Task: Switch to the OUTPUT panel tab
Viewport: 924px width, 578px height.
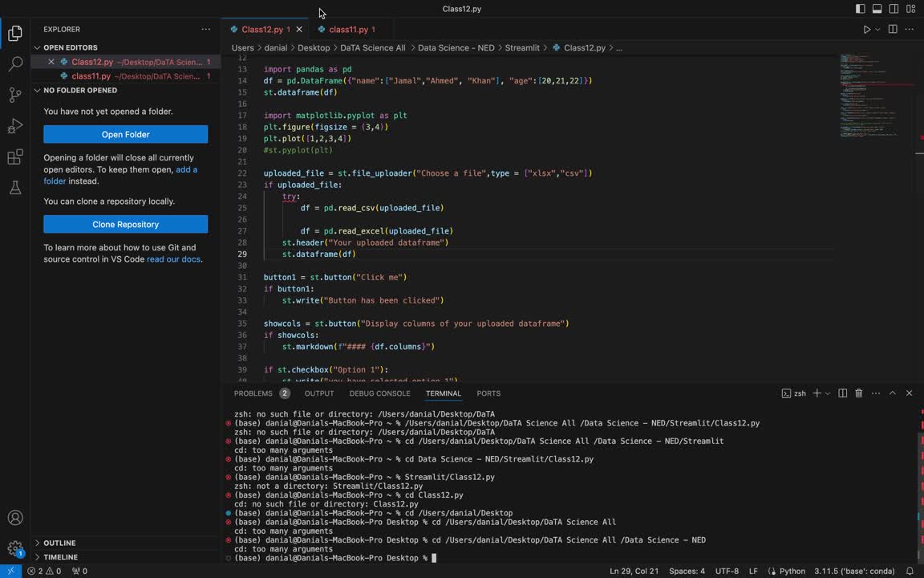Action: [319, 393]
